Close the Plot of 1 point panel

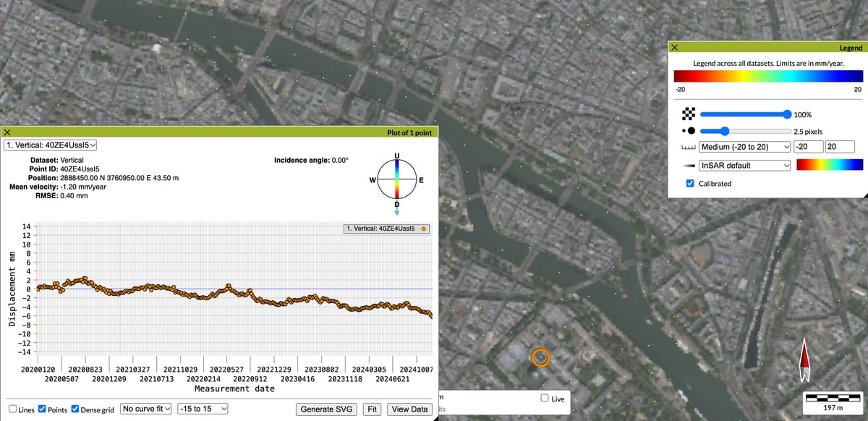pyautogui.click(x=7, y=132)
